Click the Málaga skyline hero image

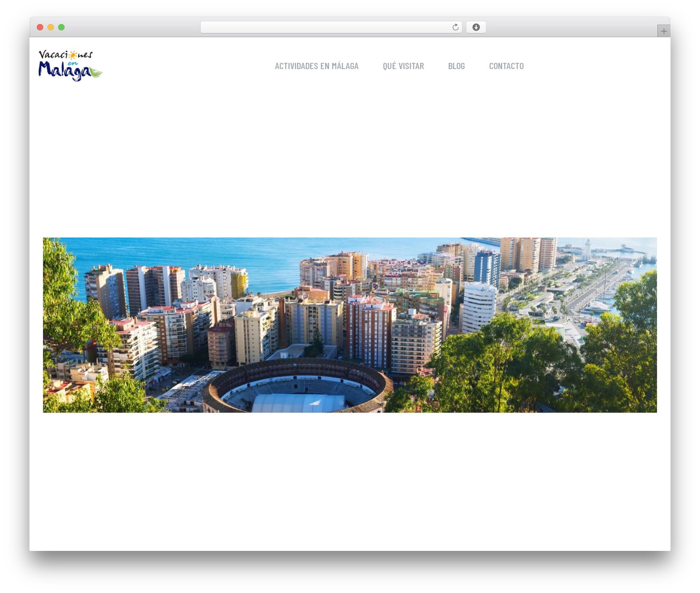pos(350,325)
